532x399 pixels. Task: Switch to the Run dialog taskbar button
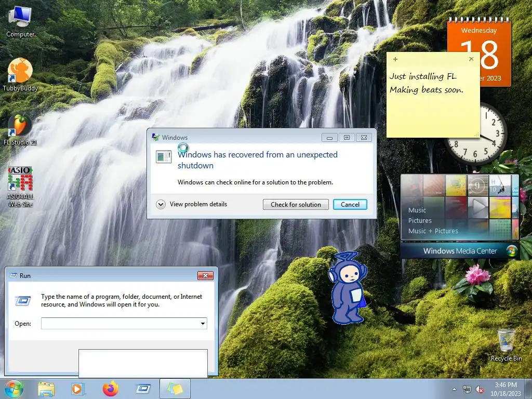point(143,389)
